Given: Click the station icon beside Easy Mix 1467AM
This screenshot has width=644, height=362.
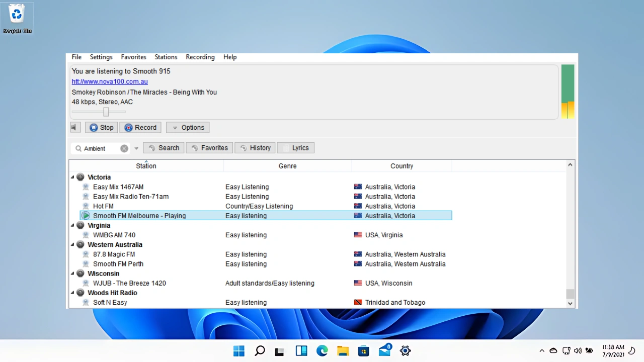Looking at the screenshot, I should click(x=86, y=187).
